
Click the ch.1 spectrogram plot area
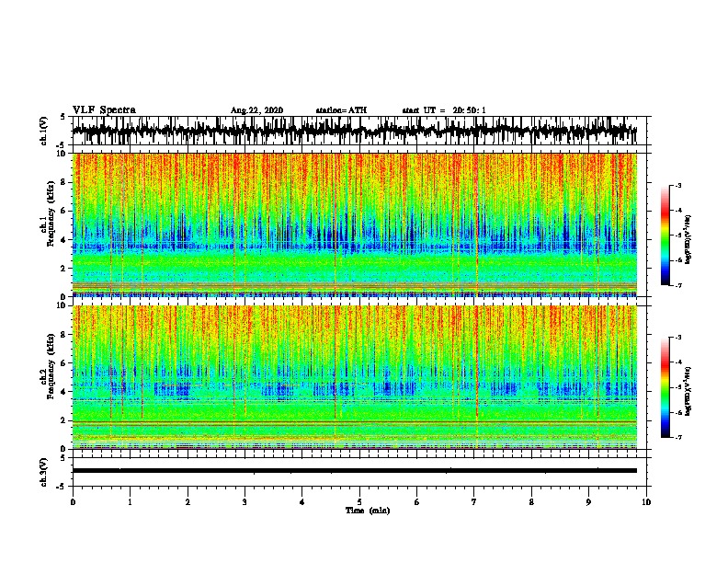coord(354,224)
